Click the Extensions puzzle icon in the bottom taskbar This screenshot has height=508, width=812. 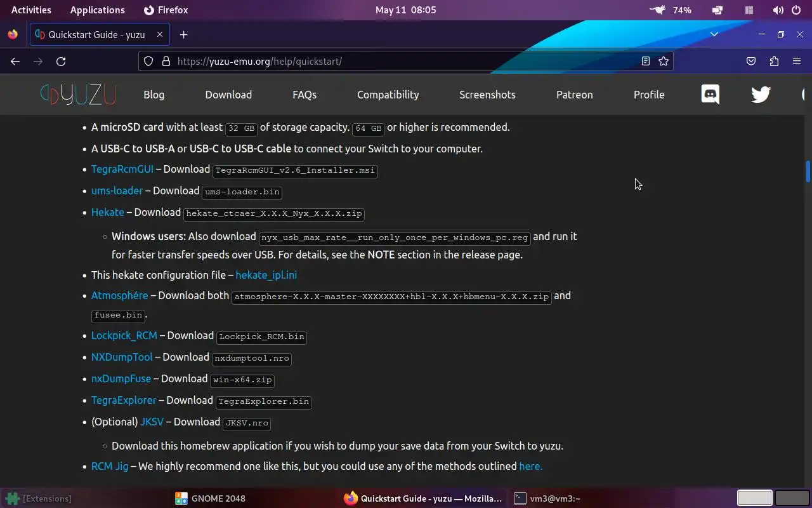(x=12, y=498)
